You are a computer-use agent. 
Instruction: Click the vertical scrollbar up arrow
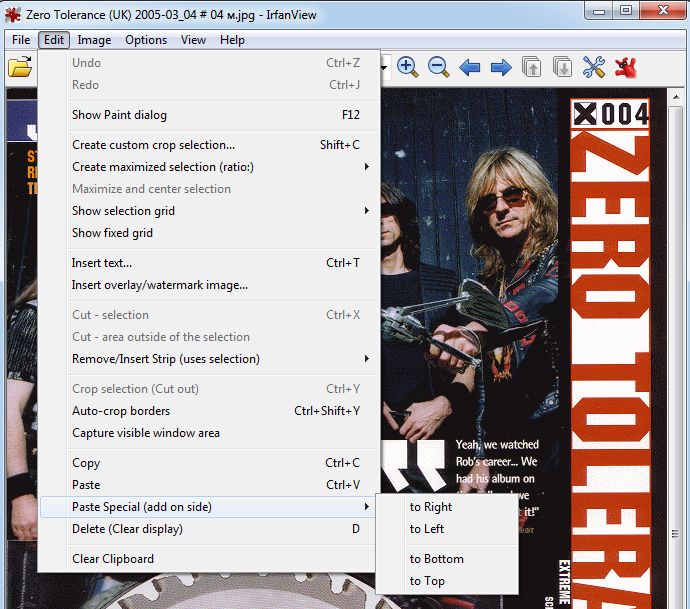pyautogui.click(x=676, y=96)
